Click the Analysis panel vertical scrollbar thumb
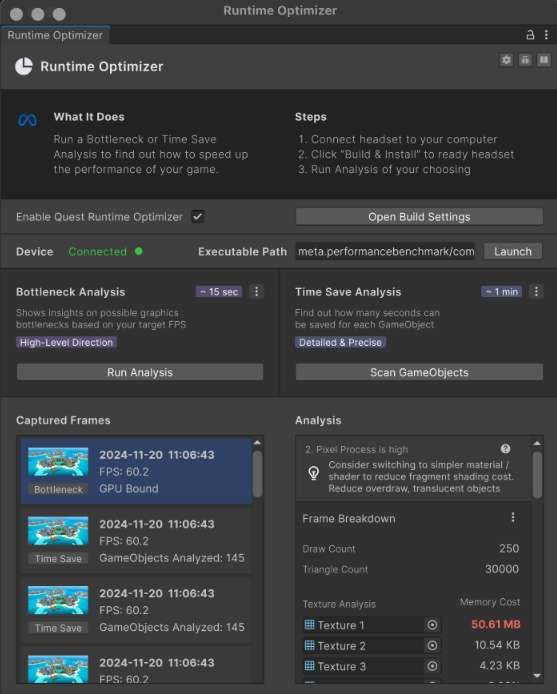Viewport: 557px width, 694px height. pos(537,475)
